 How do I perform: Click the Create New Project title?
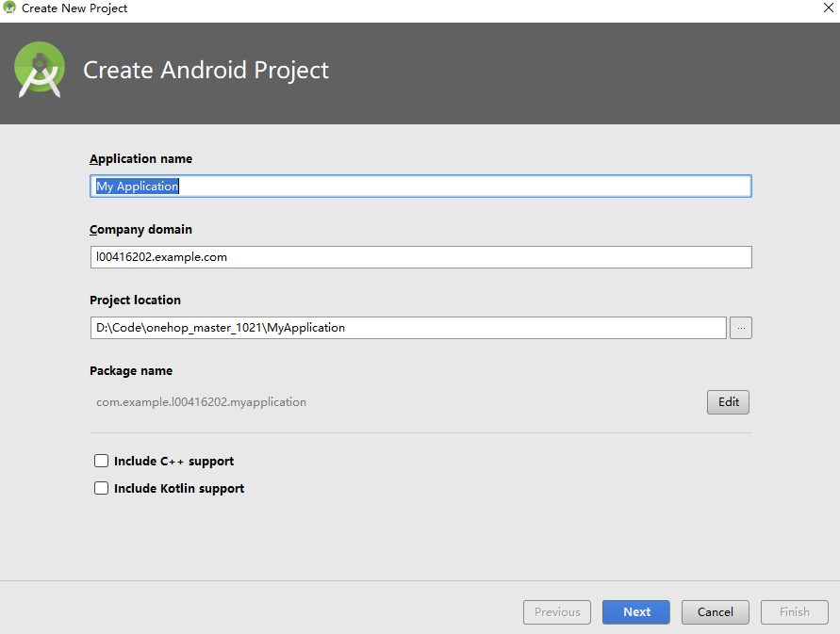coord(75,8)
